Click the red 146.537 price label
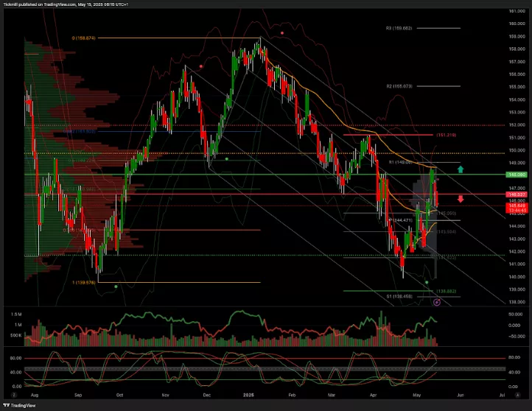This screenshot has width=532, height=411. coord(515,194)
